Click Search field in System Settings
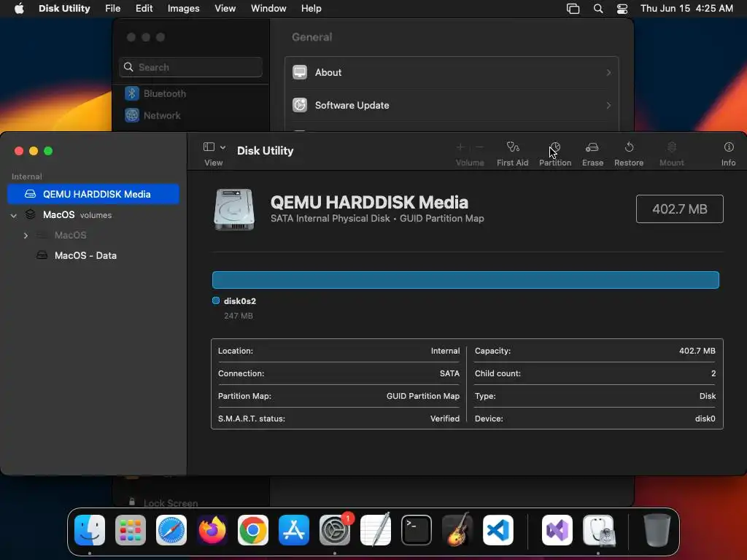747x560 pixels. (x=190, y=67)
